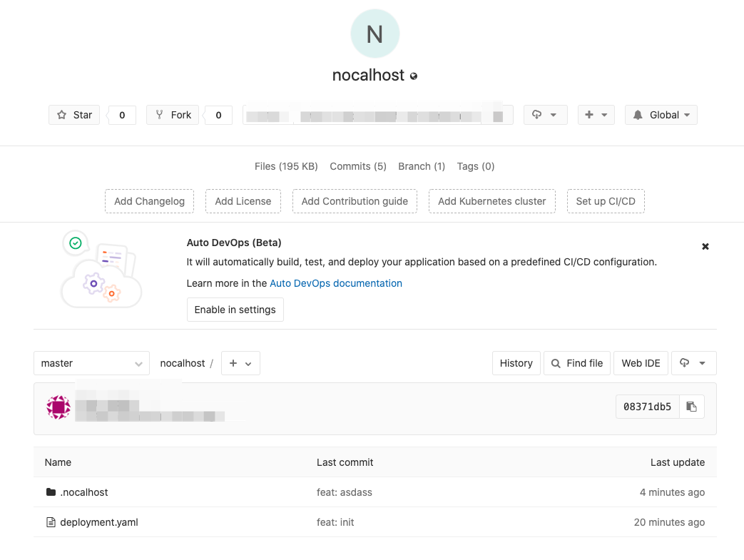
Task: Copy the commit SHA with the clipboard icon
Action: tap(691, 406)
